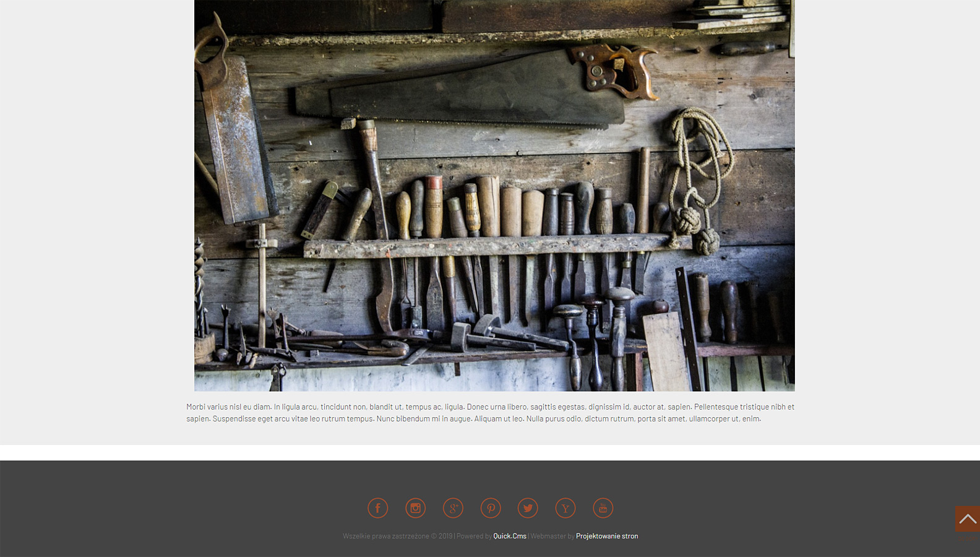Open the YouTube footer icon
Viewport: 980px width, 557px height.
click(x=603, y=508)
